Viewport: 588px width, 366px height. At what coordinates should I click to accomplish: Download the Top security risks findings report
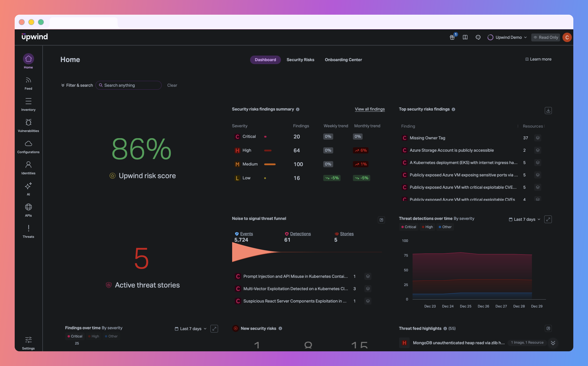pos(548,111)
